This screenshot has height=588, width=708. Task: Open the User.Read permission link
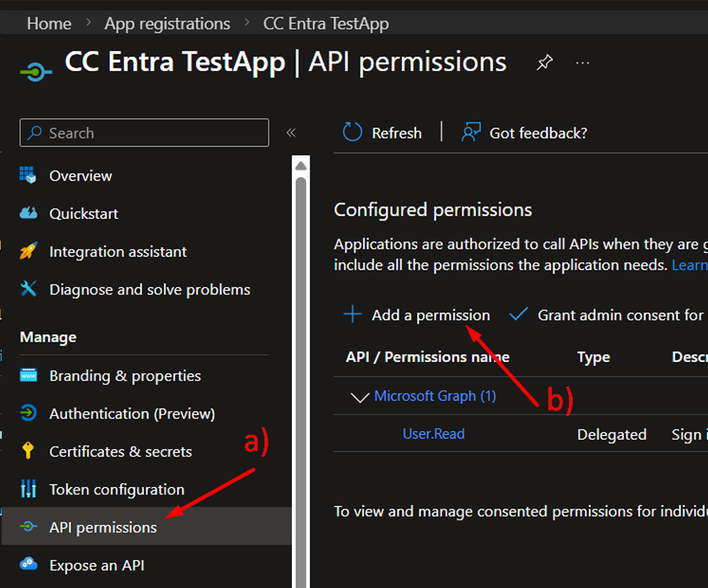pos(433,434)
